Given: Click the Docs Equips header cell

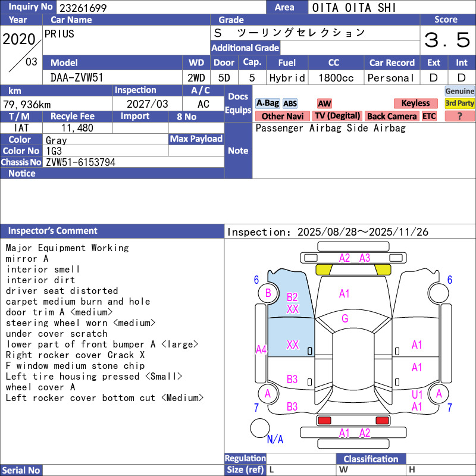Looking at the screenshot, I should tap(238, 104).
